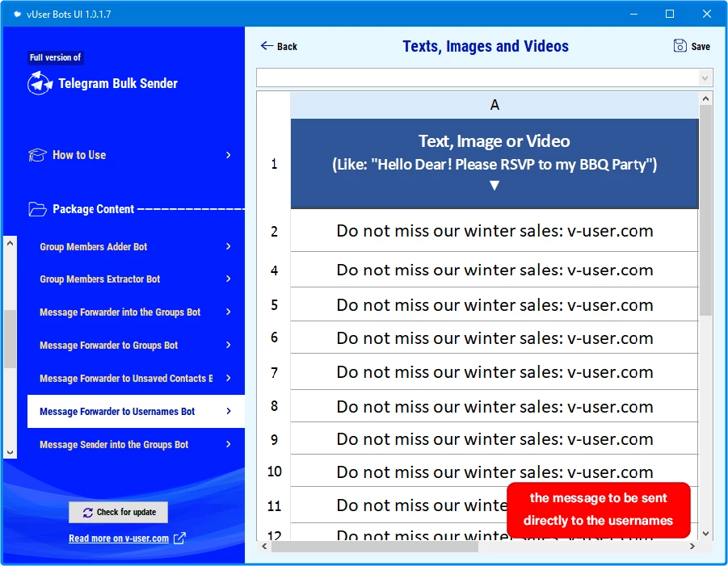Viewport: 728px width, 566px height.
Task: Click inside the formula input field
Action: [478, 78]
